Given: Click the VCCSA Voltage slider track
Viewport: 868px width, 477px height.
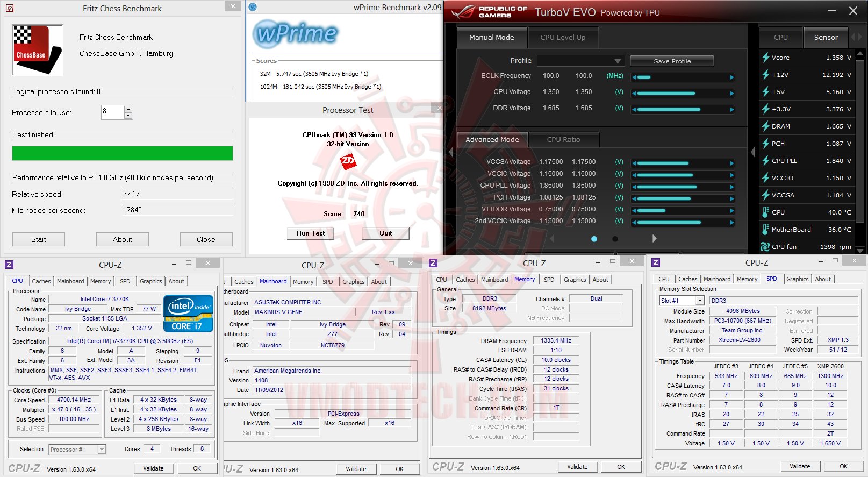Looking at the screenshot, I should pyautogui.click(x=683, y=163).
